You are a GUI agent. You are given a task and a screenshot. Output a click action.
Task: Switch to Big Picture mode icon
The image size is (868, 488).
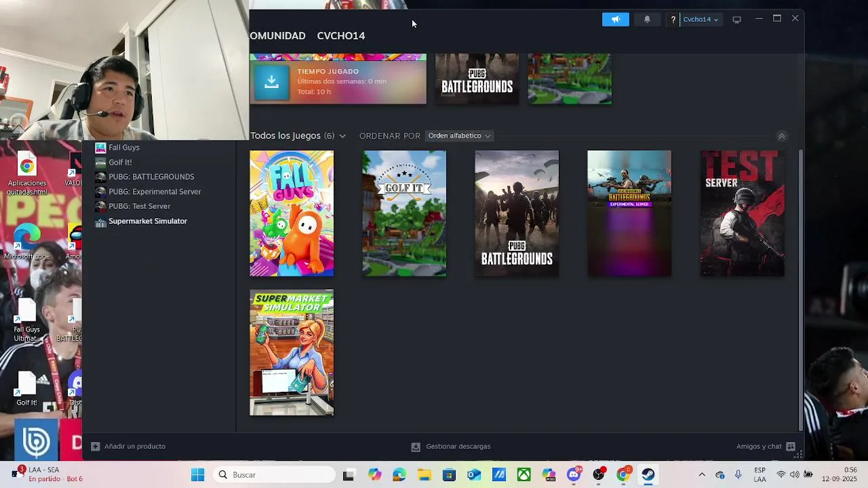(x=737, y=20)
